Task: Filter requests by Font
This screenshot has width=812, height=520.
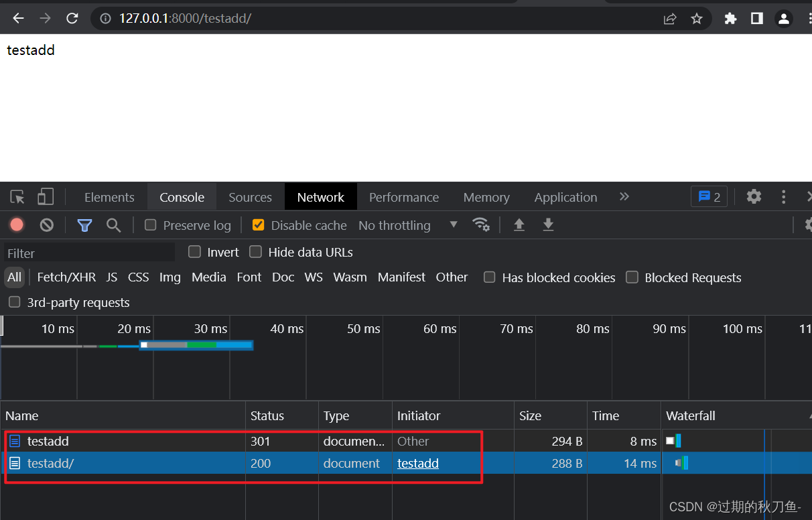Action: [x=249, y=277]
